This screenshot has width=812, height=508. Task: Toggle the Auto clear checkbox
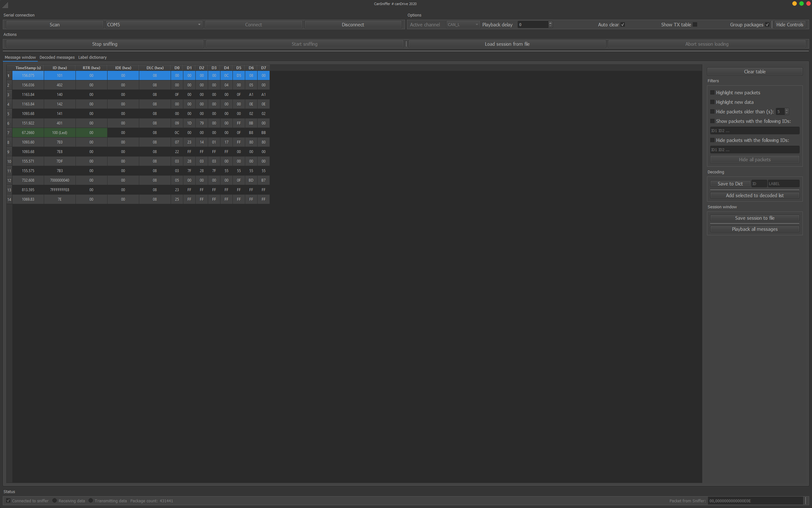pos(622,24)
